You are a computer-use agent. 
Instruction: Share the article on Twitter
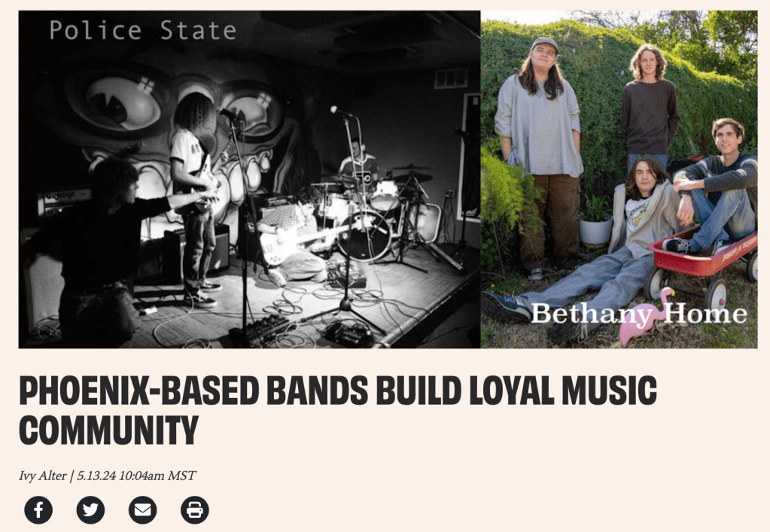[x=90, y=510]
